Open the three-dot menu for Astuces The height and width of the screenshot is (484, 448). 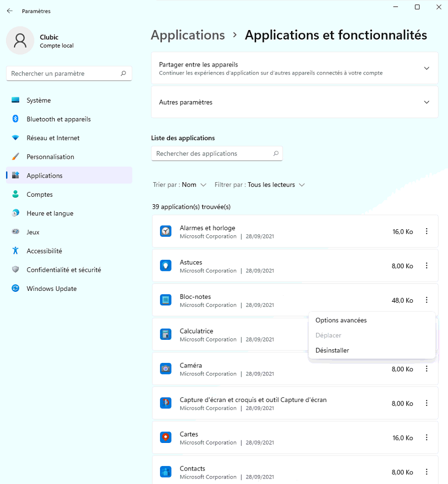click(426, 266)
